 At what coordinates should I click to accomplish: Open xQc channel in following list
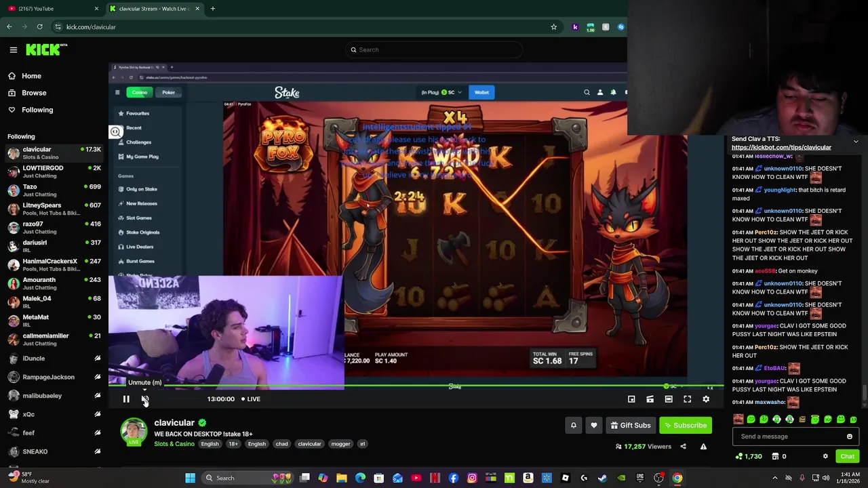[x=54, y=414]
